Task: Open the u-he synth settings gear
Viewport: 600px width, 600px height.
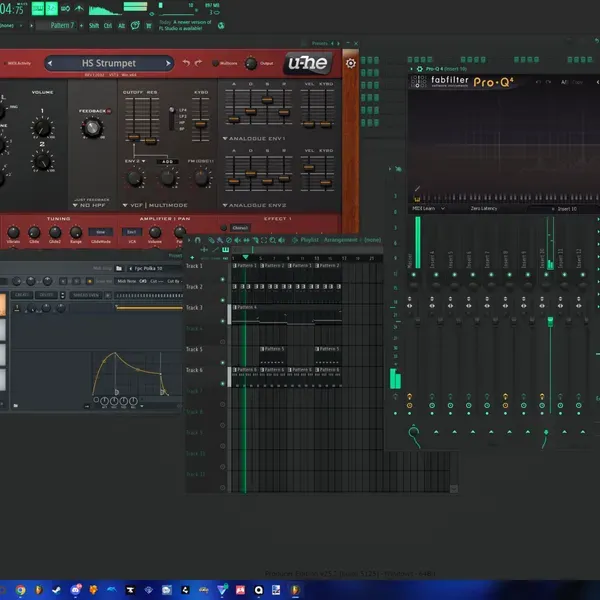Action: pos(351,63)
